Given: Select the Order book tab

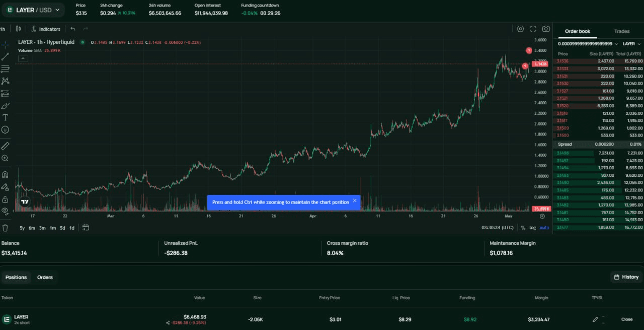Looking at the screenshot, I should tap(577, 31).
